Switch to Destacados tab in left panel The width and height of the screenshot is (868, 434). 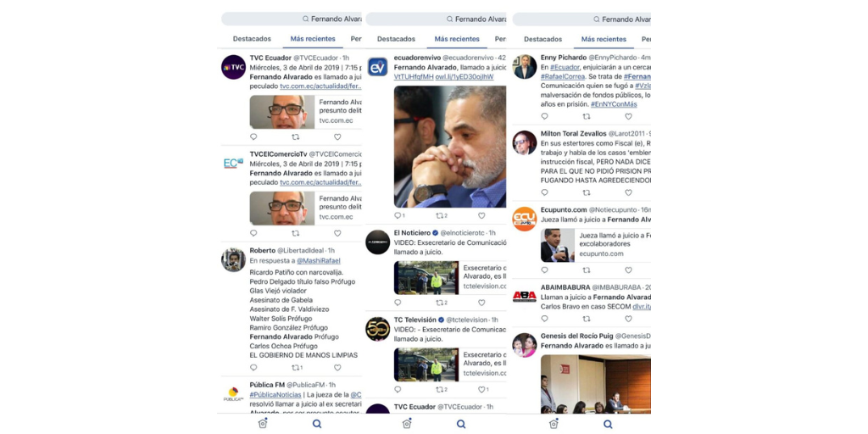tap(252, 39)
